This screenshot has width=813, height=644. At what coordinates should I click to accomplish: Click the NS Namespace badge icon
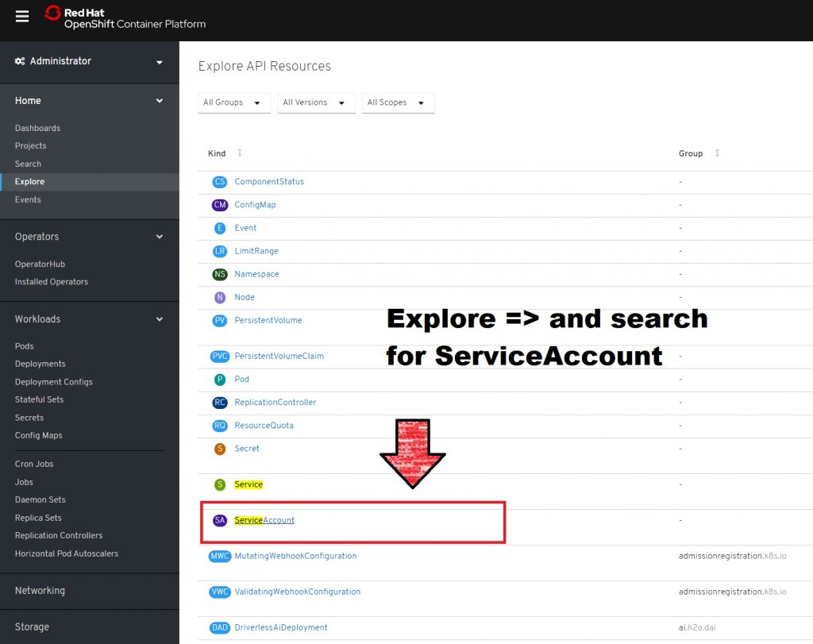220,274
